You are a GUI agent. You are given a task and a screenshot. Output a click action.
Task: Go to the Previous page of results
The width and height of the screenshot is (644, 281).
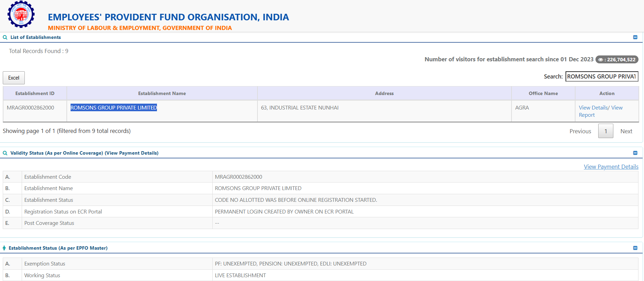(x=580, y=131)
